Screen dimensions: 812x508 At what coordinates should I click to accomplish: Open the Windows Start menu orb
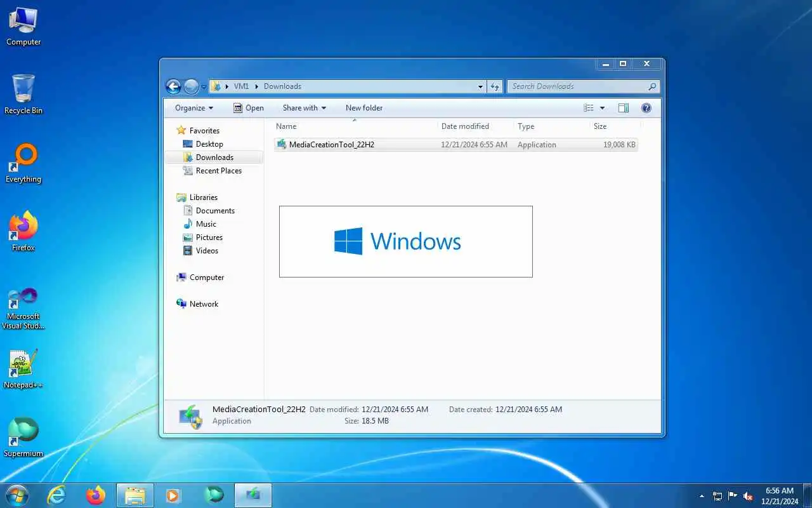click(x=16, y=495)
